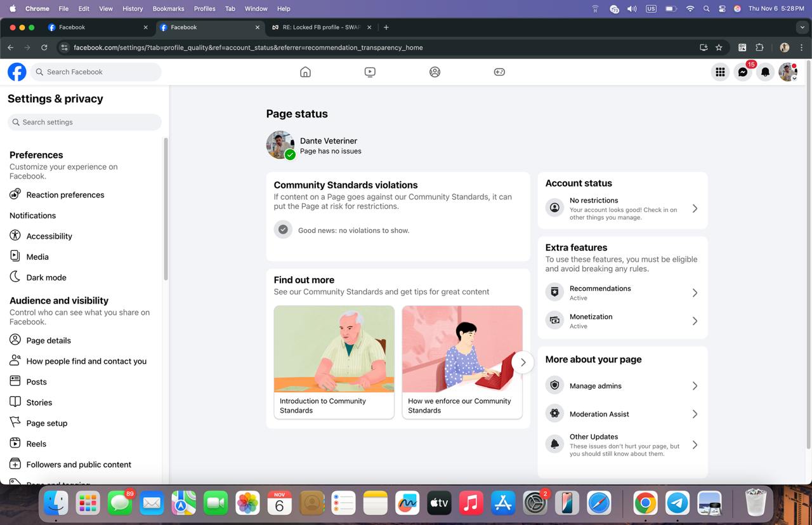Open the account profile picture menu
The width and height of the screenshot is (812, 525).
(788, 72)
